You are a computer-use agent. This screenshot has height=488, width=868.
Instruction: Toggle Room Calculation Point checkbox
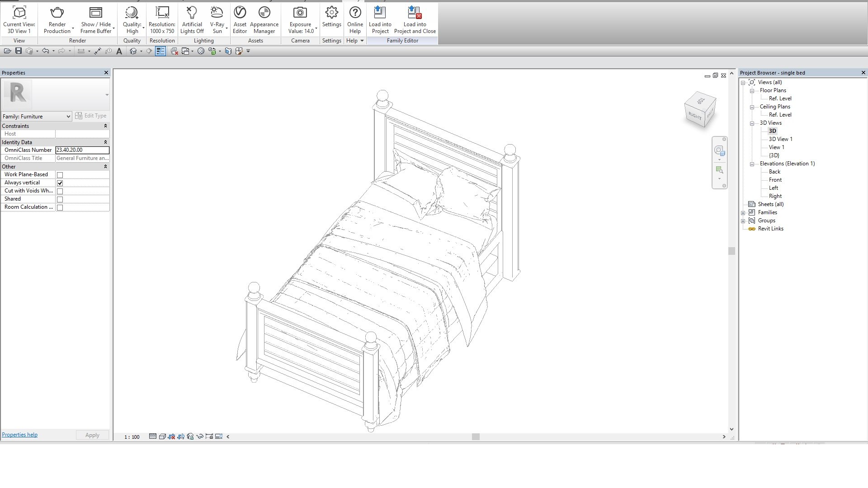[60, 207]
